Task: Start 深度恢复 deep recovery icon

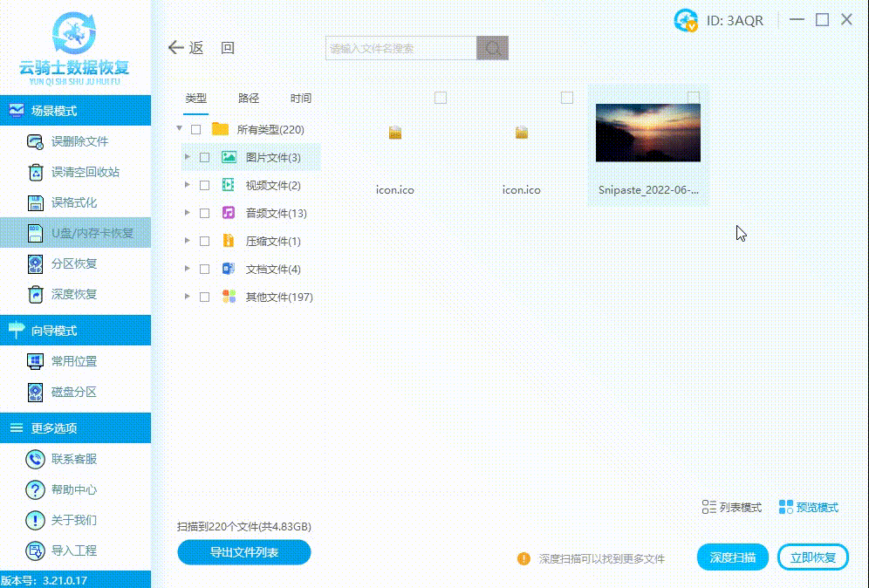Action: coord(35,294)
